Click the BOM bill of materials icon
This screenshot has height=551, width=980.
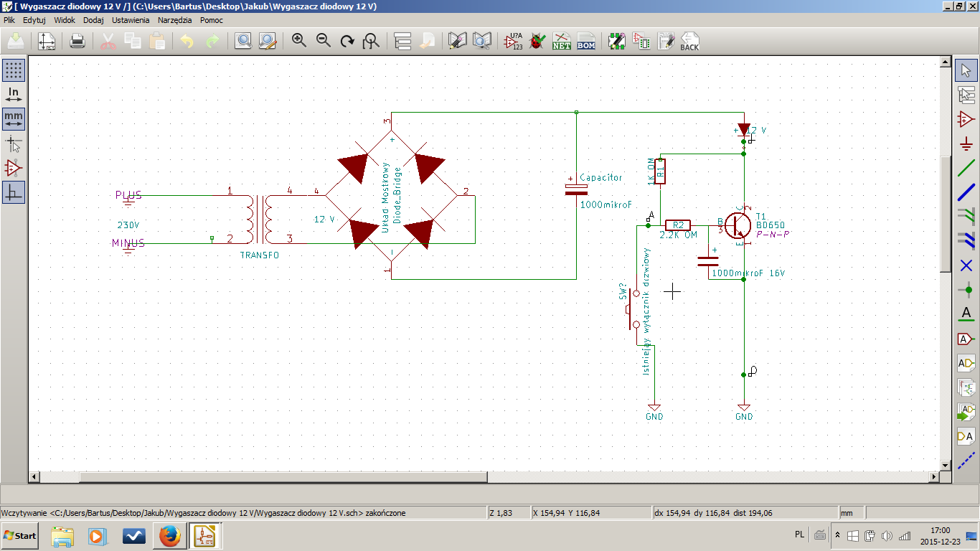(x=586, y=41)
